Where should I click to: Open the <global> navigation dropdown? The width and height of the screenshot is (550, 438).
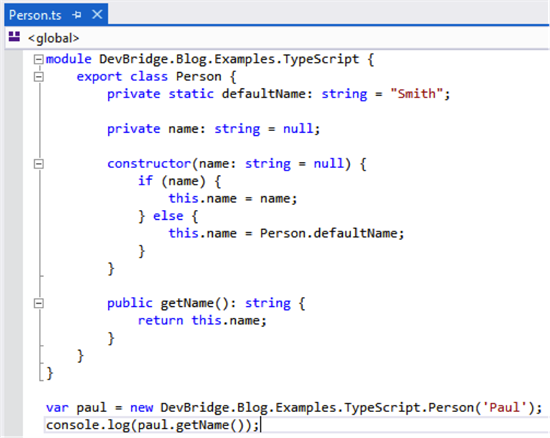(53, 38)
